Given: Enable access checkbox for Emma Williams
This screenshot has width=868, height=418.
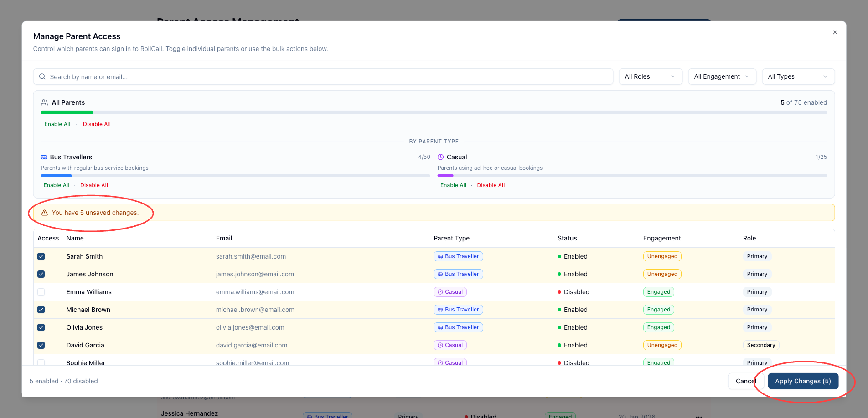Looking at the screenshot, I should click(41, 292).
